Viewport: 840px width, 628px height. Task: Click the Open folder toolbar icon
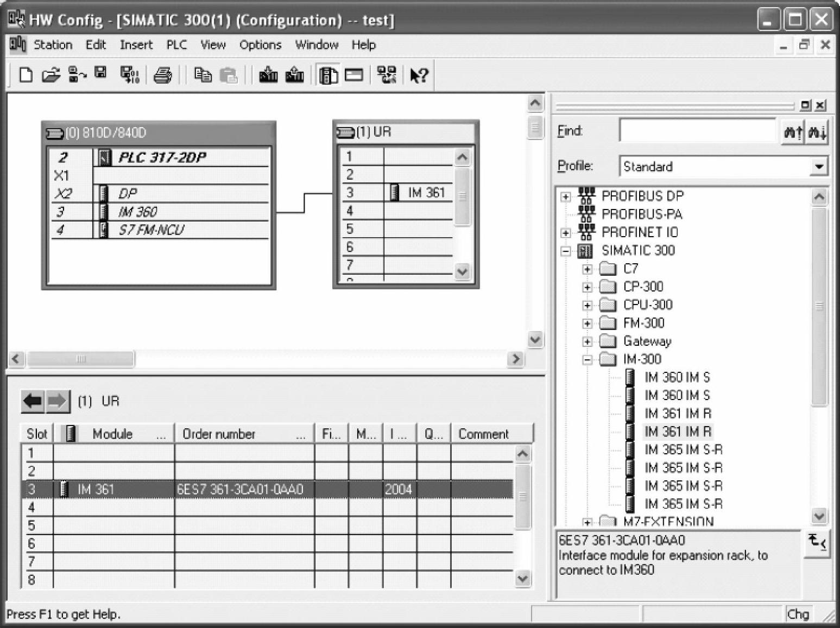[50, 74]
